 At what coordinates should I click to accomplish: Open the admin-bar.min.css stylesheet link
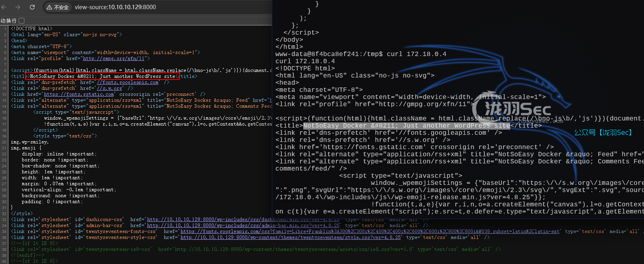pyautogui.click(x=243, y=225)
